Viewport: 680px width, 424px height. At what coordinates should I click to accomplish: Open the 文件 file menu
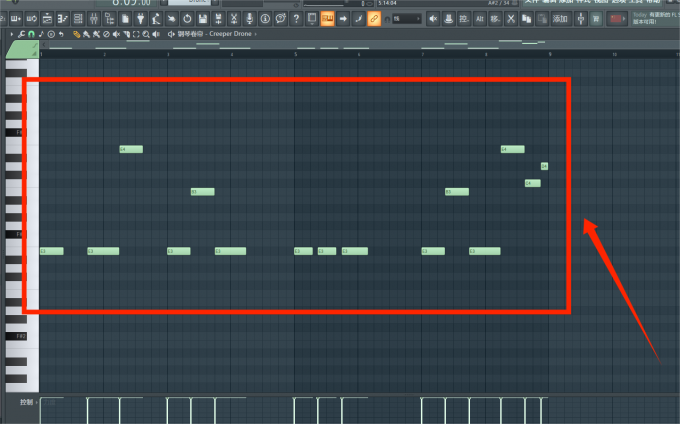tap(531, 3)
